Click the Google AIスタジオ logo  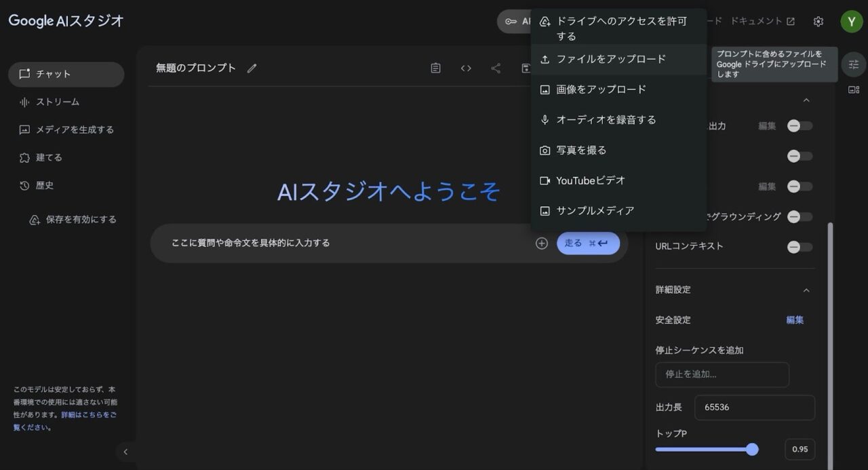pyautogui.click(x=66, y=20)
